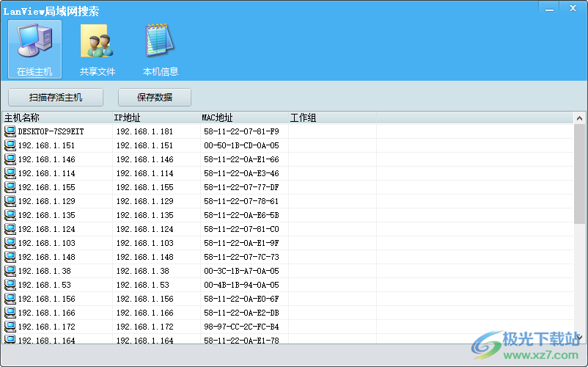Viewport: 588px width, 367px height.
Task: Close the LanView window
Action: tap(573, 8)
